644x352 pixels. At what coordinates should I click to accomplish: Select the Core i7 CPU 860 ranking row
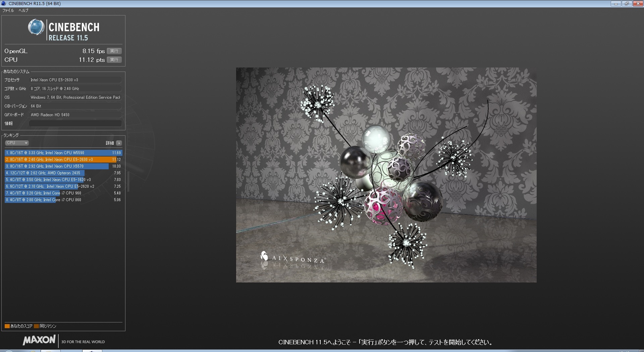pyautogui.click(x=63, y=200)
